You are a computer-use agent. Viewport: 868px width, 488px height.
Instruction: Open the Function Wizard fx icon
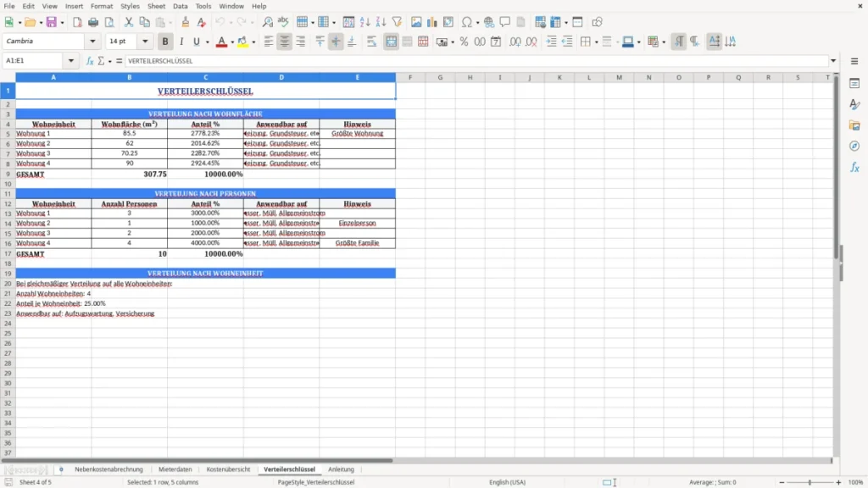coord(90,61)
